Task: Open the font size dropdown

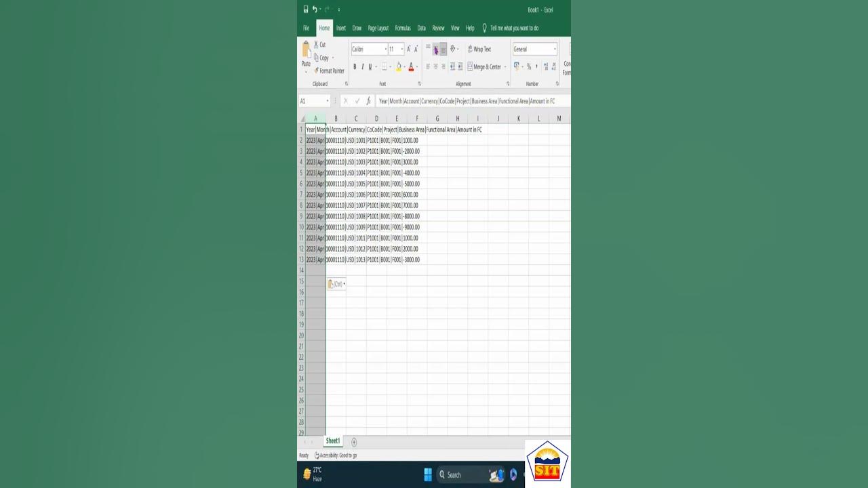Action: [401, 49]
